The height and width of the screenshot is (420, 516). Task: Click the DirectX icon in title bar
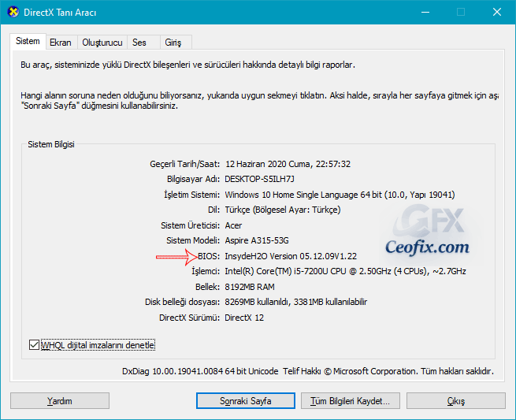(13, 12)
